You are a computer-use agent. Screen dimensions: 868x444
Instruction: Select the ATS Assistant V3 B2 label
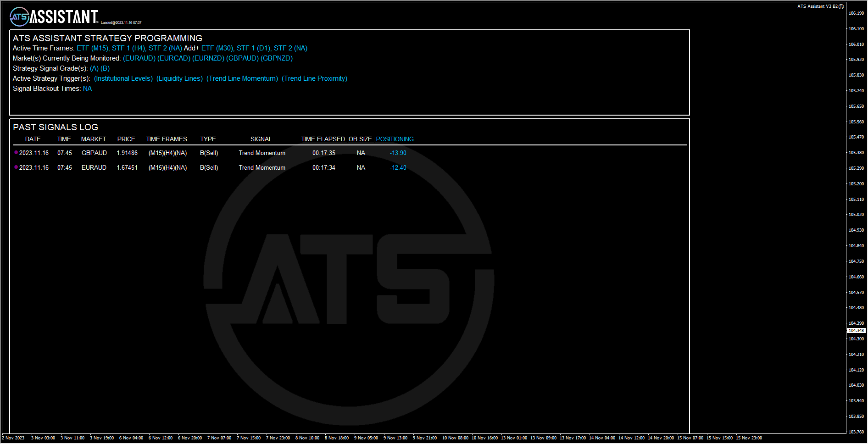pos(818,6)
